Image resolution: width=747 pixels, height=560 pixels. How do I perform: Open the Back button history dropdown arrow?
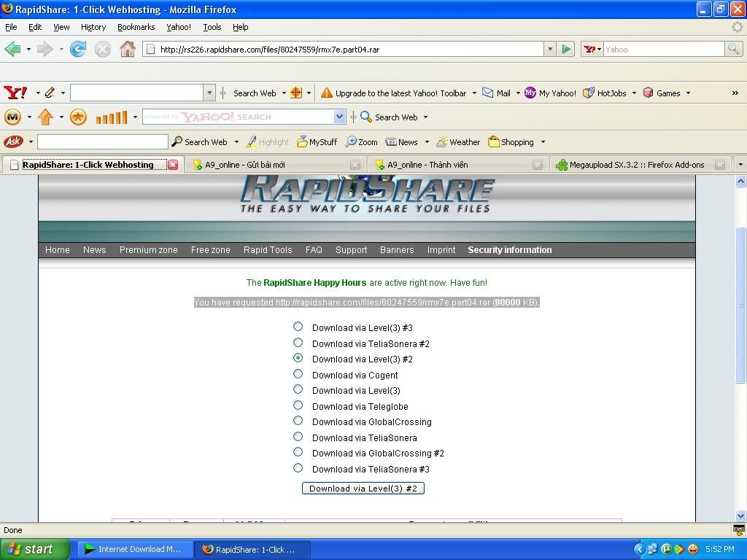(x=28, y=49)
